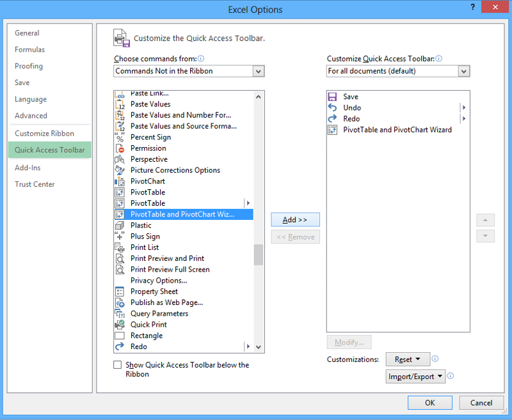Image resolution: width=512 pixels, height=420 pixels.
Task: Click the Query Parameters icon
Action: click(x=120, y=314)
